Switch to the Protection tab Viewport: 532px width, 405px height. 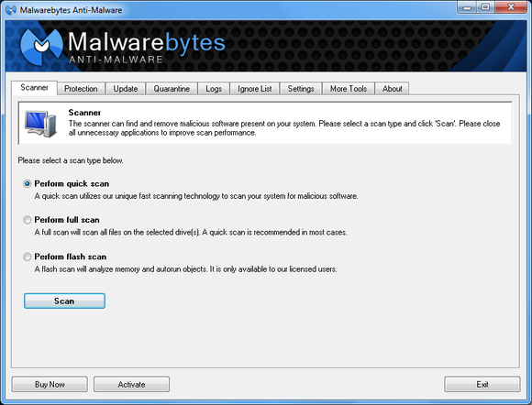(81, 89)
